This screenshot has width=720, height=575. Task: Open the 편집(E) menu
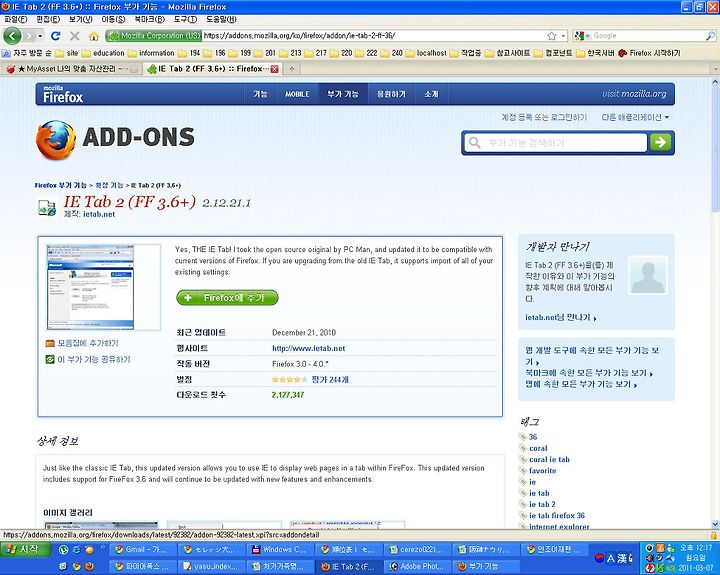(48, 19)
